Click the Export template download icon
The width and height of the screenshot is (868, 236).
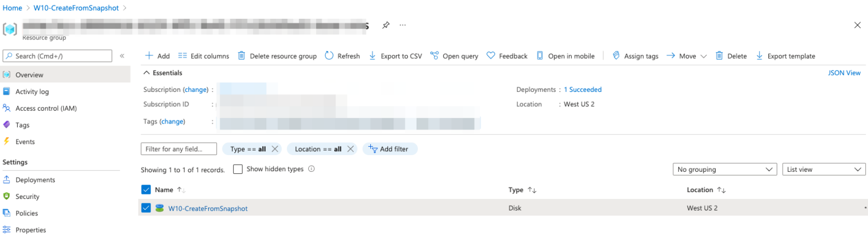point(759,56)
